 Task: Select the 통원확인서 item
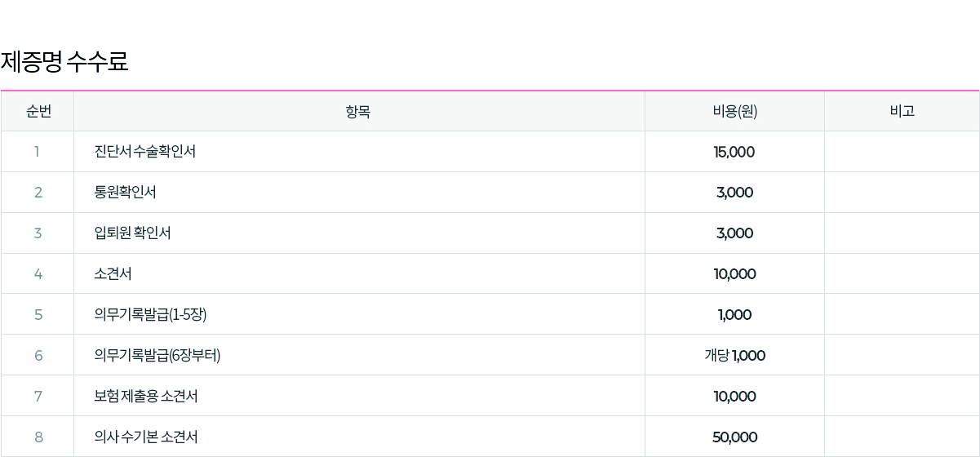(126, 193)
